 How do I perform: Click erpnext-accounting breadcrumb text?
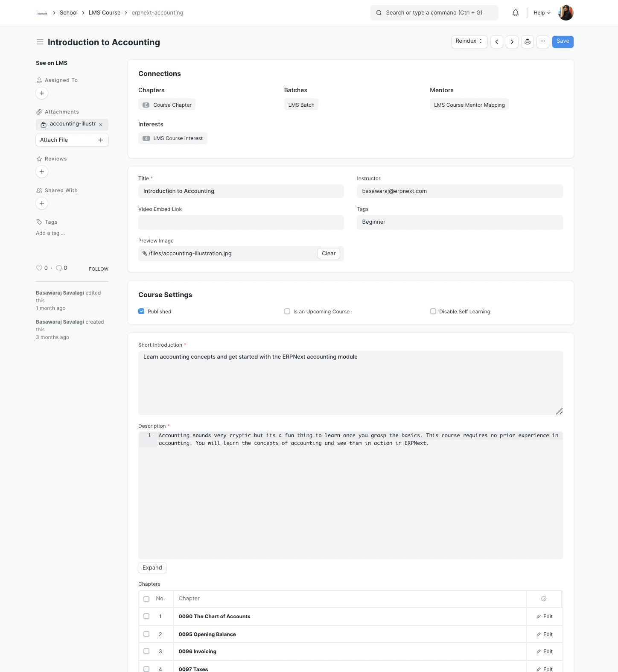click(157, 13)
